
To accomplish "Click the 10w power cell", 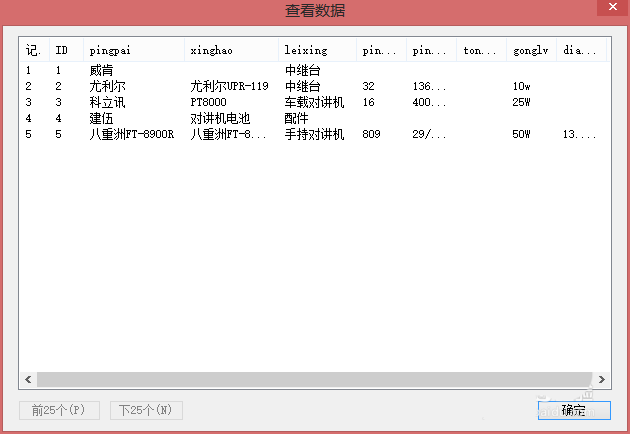I will tap(522, 86).
